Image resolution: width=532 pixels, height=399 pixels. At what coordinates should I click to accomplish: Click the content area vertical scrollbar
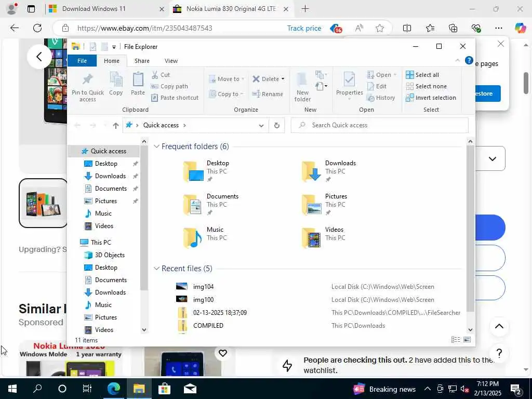tap(470, 229)
